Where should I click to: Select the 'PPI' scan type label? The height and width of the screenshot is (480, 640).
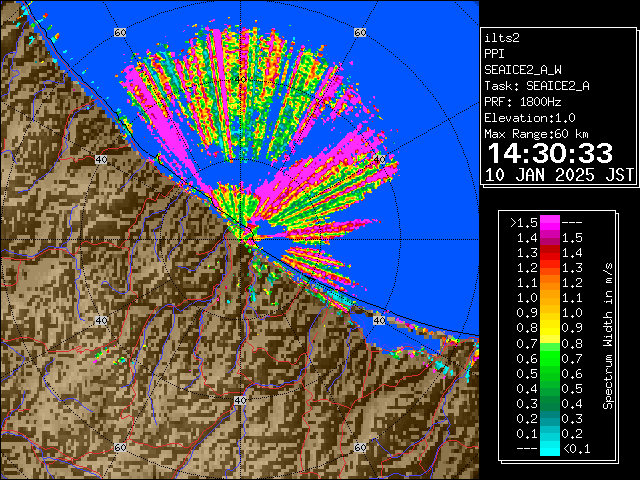(494, 54)
